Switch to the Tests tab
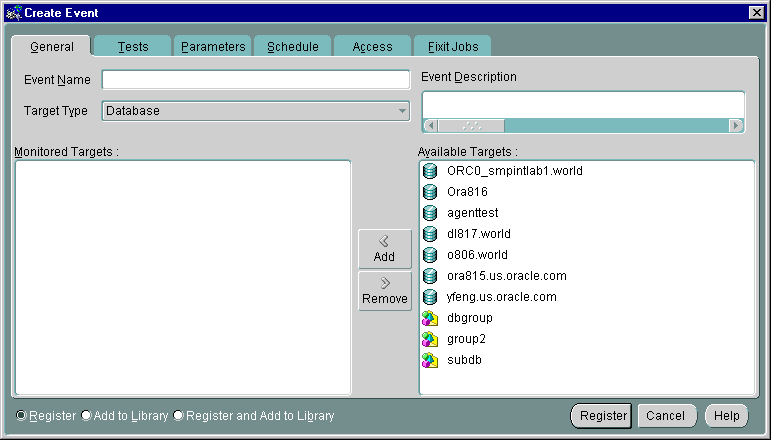 [133, 47]
